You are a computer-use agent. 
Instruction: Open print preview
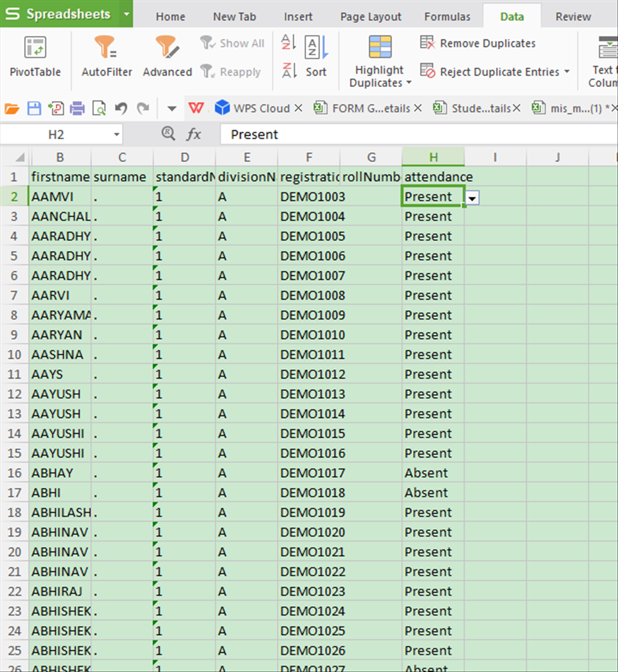[x=99, y=109]
